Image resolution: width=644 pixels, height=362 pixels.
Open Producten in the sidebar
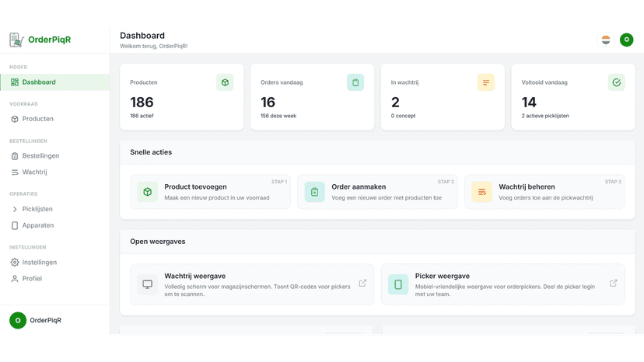(55, 119)
